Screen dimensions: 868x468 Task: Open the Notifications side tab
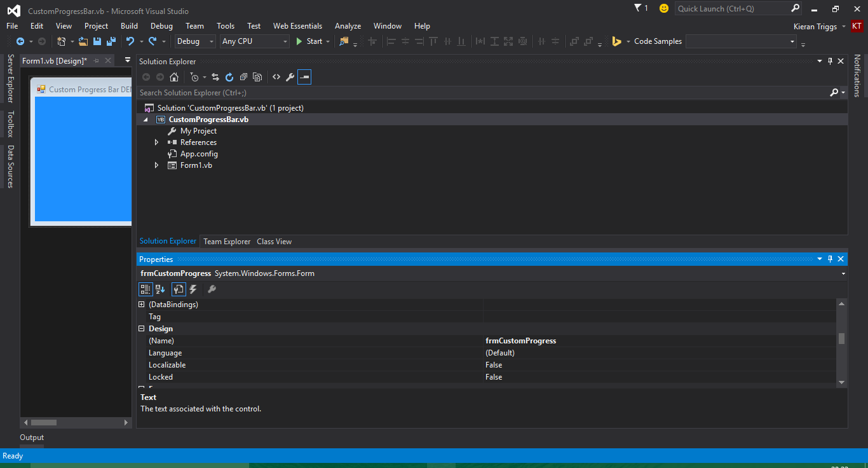point(857,76)
